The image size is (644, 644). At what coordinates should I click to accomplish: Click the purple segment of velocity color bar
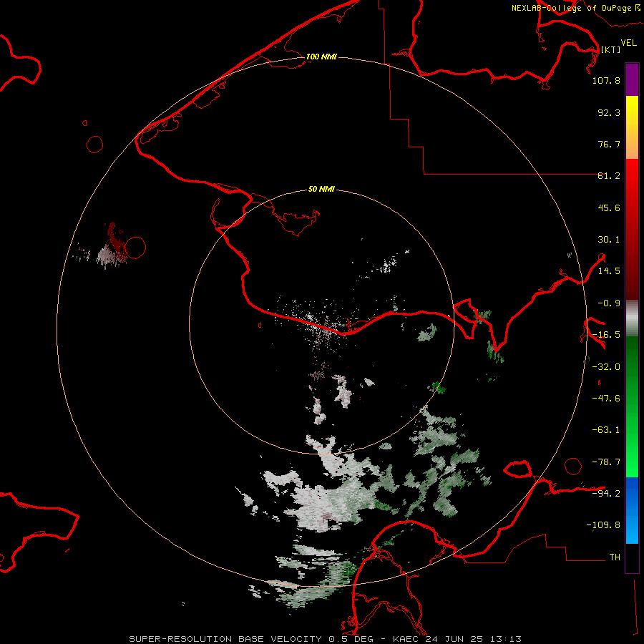click(632, 79)
